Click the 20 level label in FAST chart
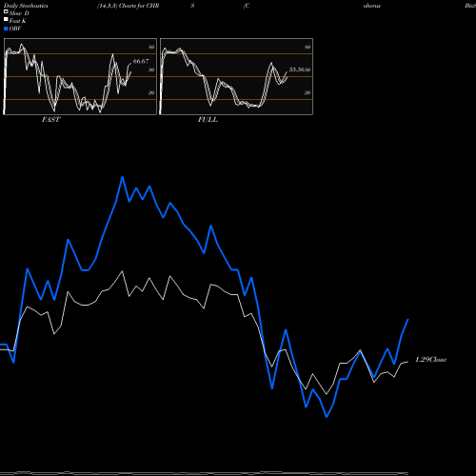 151,92
